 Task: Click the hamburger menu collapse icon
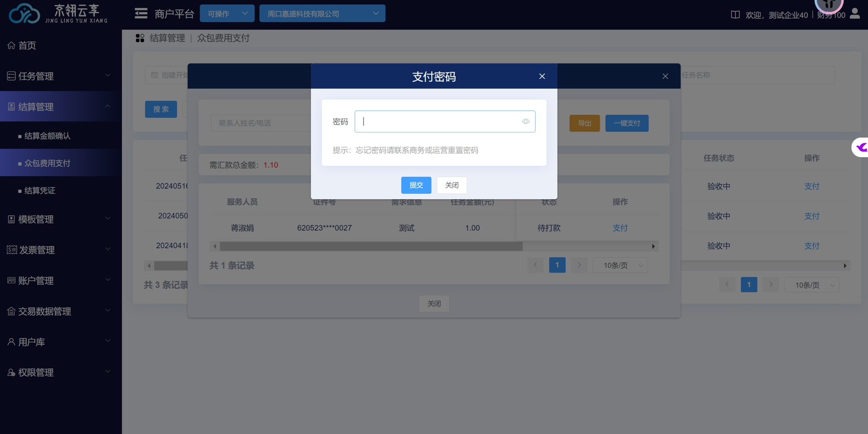141,14
